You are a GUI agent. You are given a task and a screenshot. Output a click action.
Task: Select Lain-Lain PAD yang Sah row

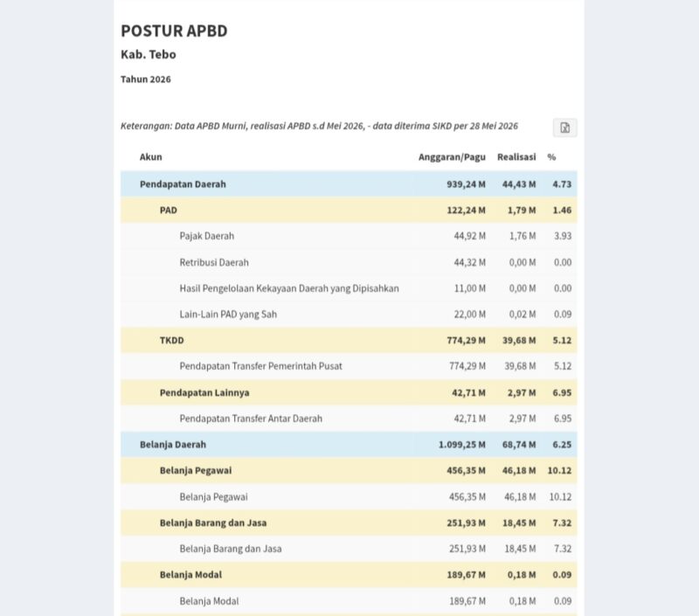coord(349,315)
